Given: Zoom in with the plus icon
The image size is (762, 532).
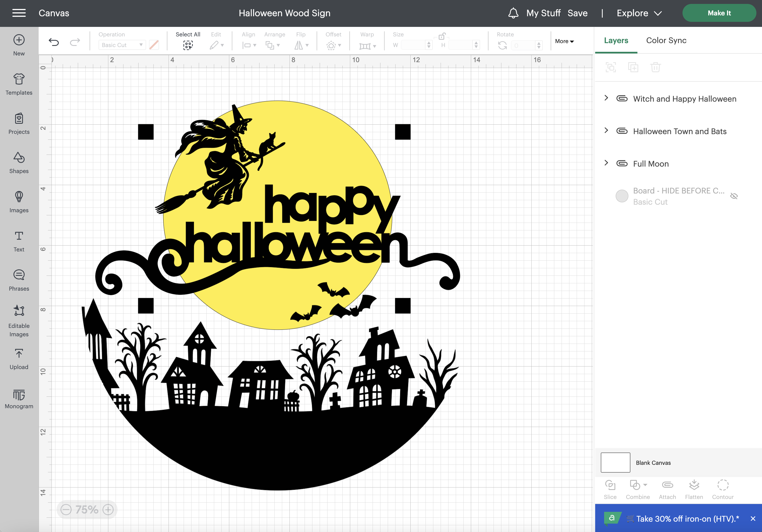Looking at the screenshot, I should coord(108,509).
